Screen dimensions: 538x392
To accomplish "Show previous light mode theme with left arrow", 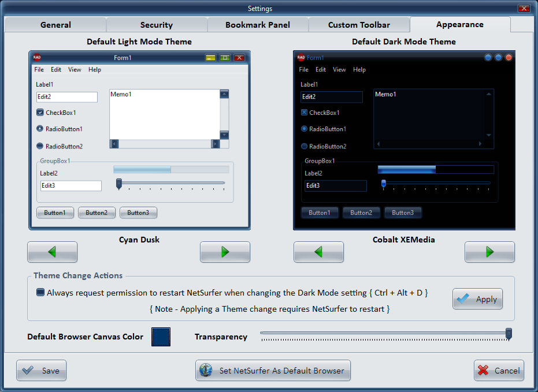I will 52,252.
